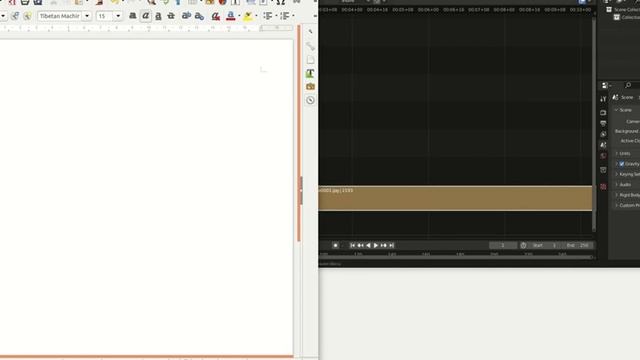The width and height of the screenshot is (640, 360).
Task: Apply Superscript formatting in Writer
Action: pos(186,16)
